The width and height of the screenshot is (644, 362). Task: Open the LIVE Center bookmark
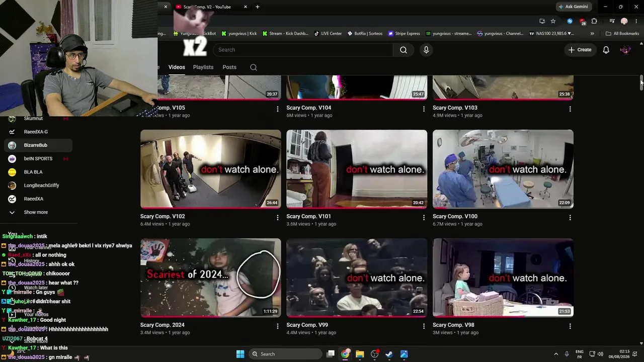click(328, 34)
